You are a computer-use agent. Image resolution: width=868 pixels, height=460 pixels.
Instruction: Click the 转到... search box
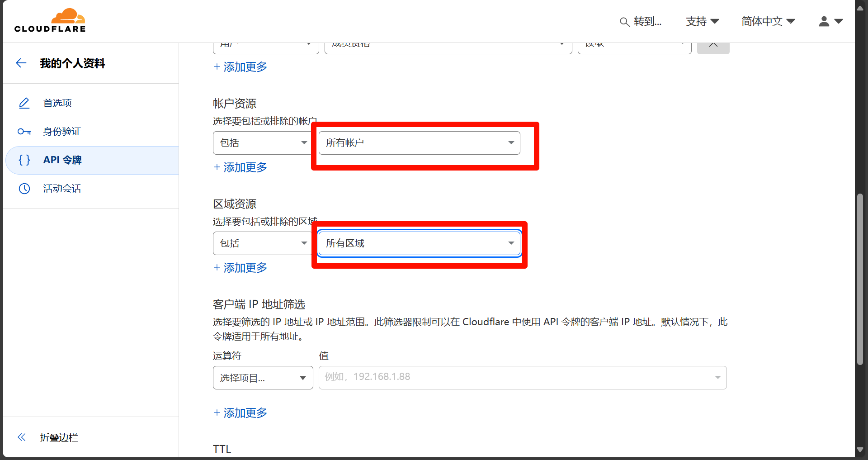click(641, 22)
